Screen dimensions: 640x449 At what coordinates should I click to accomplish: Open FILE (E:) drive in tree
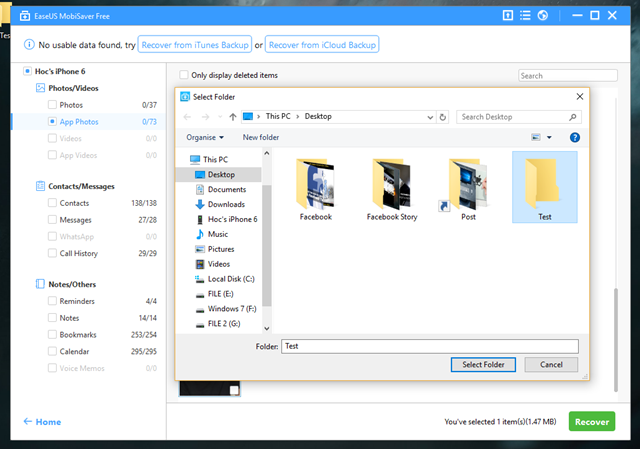tap(220, 294)
